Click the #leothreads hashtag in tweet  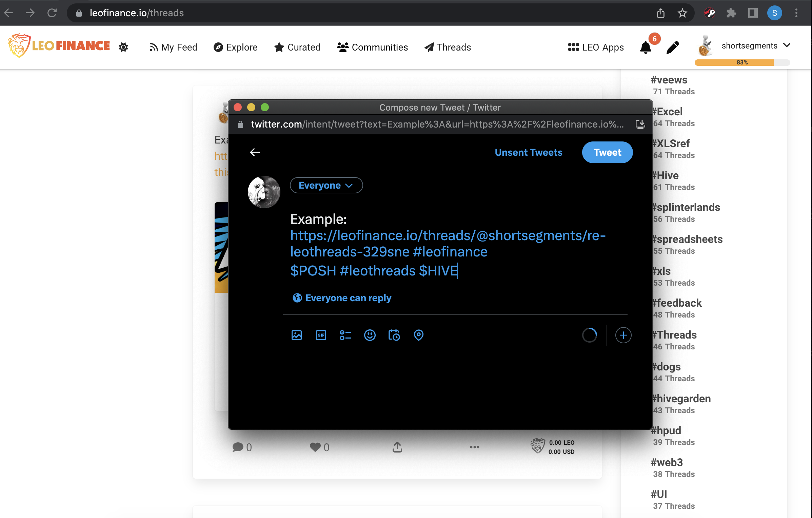pos(378,271)
